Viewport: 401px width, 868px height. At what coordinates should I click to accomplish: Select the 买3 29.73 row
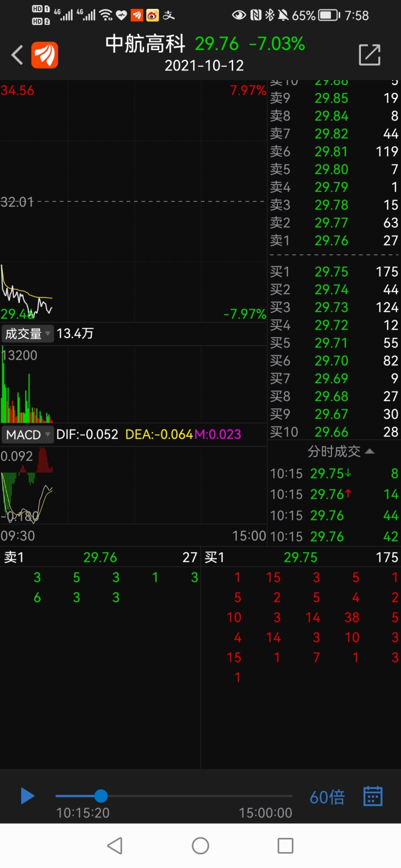[x=334, y=307]
